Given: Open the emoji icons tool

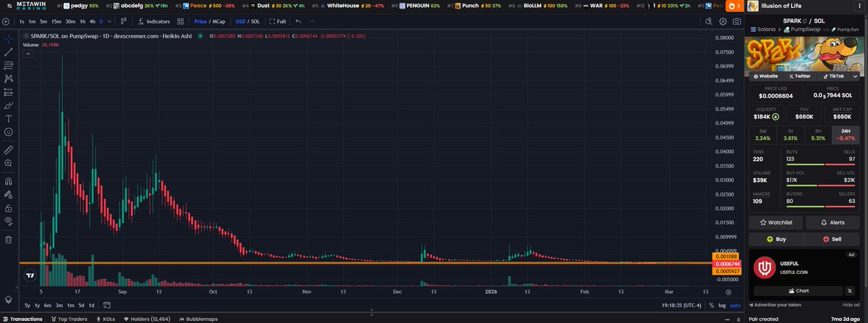Looking at the screenshot, I should [x=9, y=132].
